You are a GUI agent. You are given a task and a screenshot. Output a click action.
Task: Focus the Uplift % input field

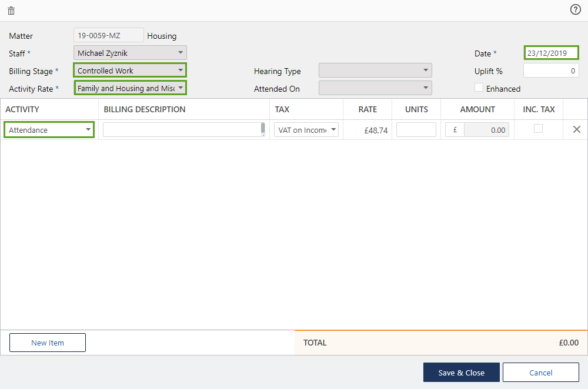point(551,71)
